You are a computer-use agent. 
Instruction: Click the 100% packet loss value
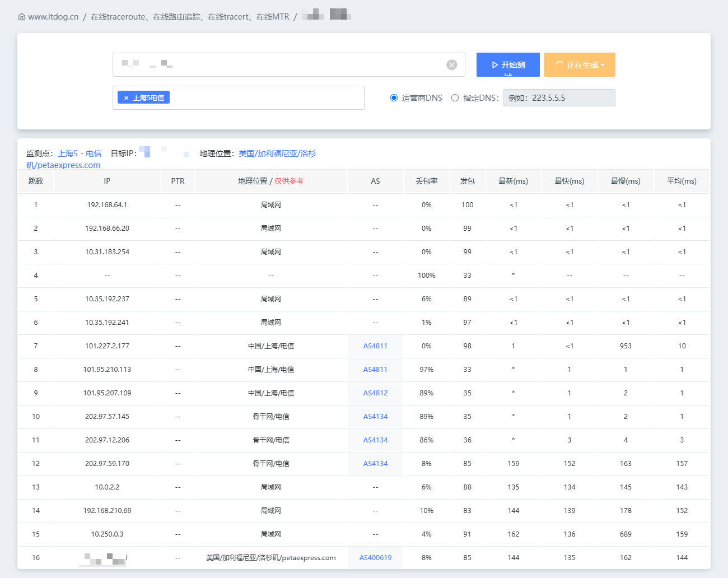pyautogui.click(x=427, y=276)
